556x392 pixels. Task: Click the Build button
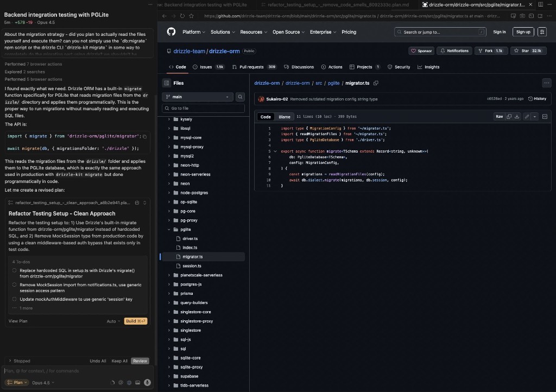pos(136,321)
